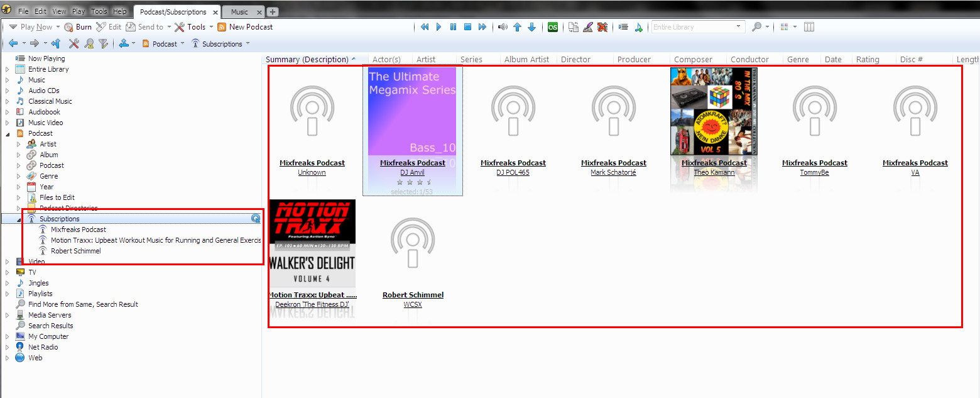Click the filter funnel icon
This screenshot has width=980, height=398.
[104, 44]
